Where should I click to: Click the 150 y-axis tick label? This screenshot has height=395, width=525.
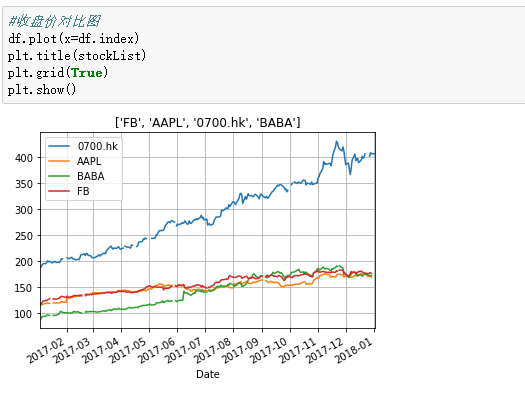[x=23, y=288]
